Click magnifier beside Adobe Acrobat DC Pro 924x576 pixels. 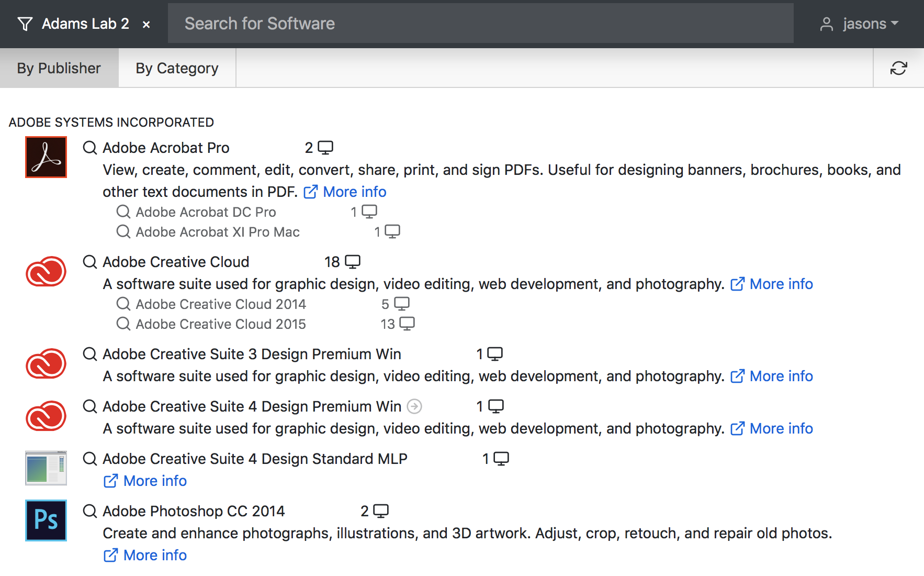(123, 212)
